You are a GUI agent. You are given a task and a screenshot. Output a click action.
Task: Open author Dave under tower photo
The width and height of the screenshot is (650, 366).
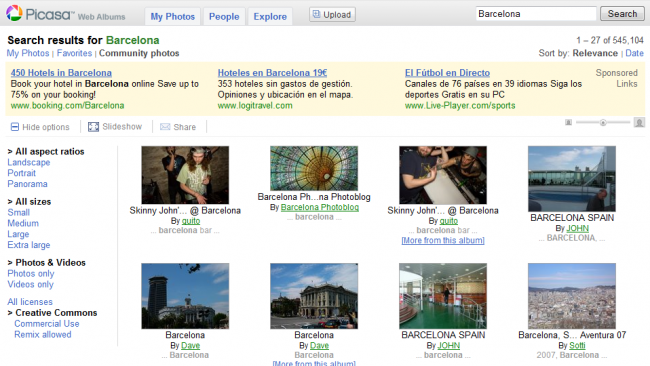tap(191, 345)
